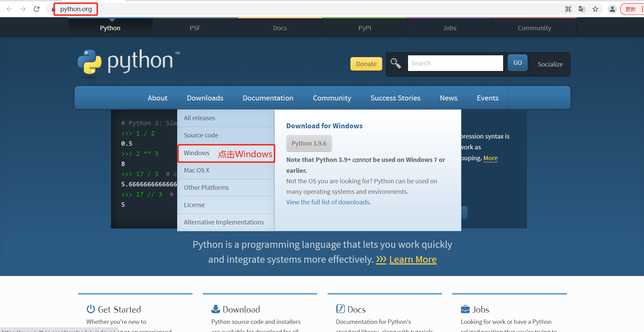
Task: Click the browser profile avatar icon
Action: point(612,9)
